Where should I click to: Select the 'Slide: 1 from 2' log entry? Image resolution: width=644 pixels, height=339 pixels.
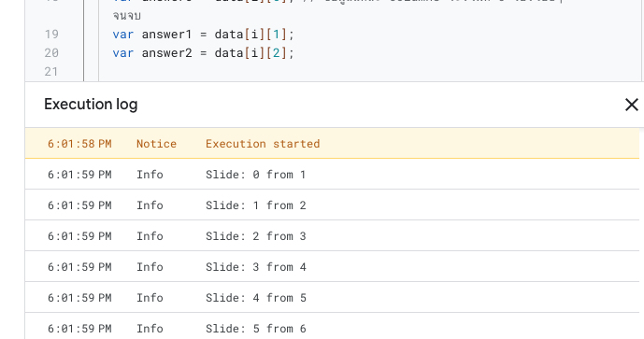pyautogui.click(x=332, y=205)
